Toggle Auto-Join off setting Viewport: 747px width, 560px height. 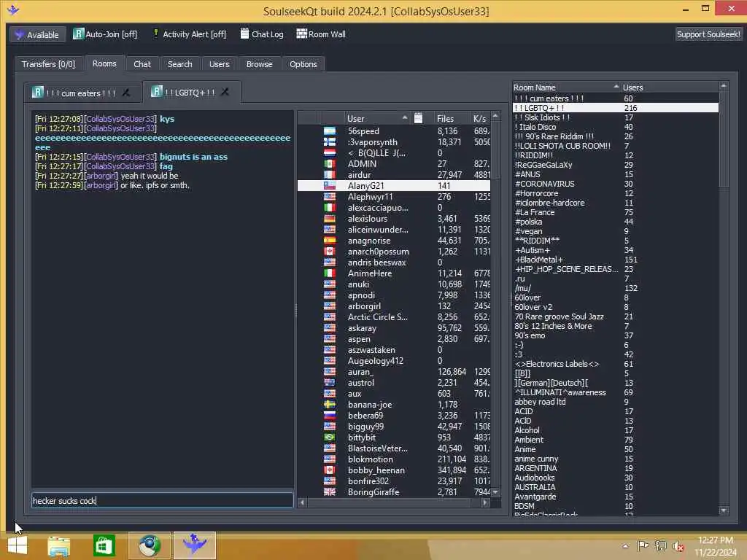coord(105,34)
